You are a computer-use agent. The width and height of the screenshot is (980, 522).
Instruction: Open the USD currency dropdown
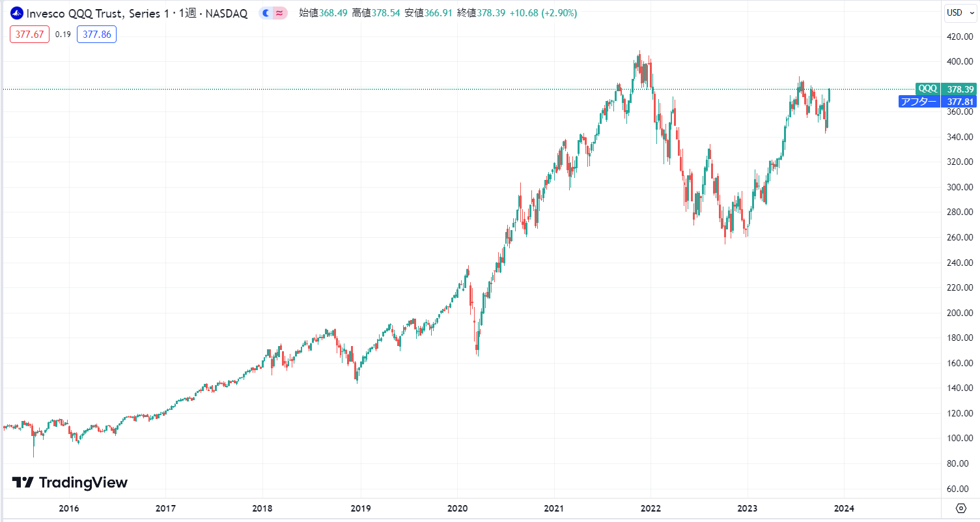(960, 12)
